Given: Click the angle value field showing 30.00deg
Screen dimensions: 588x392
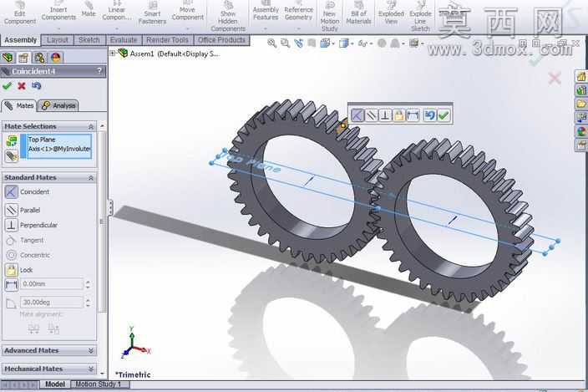Looking at the screenshot, I should [x=52, y=303].
